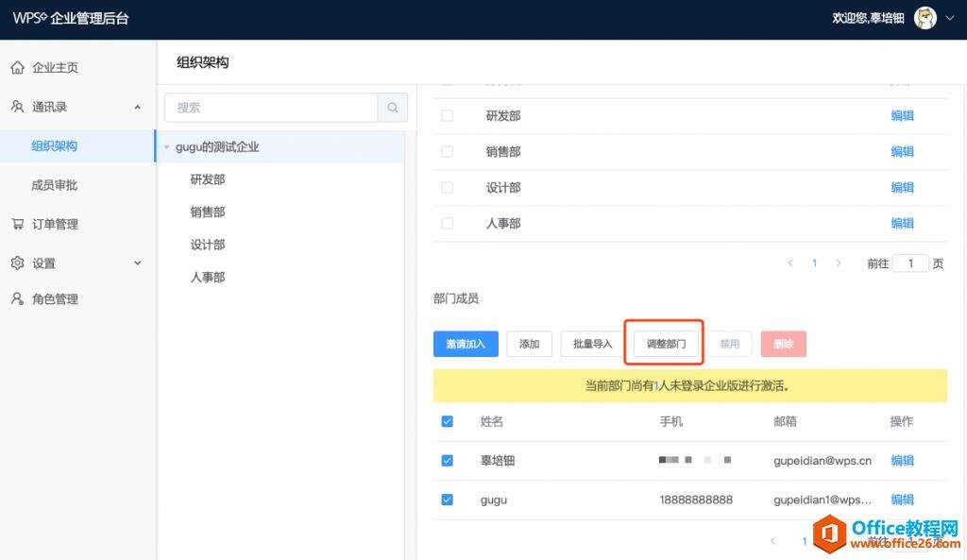Click the 企业主页 home icon
967x560 pixels.
(17, 67)
